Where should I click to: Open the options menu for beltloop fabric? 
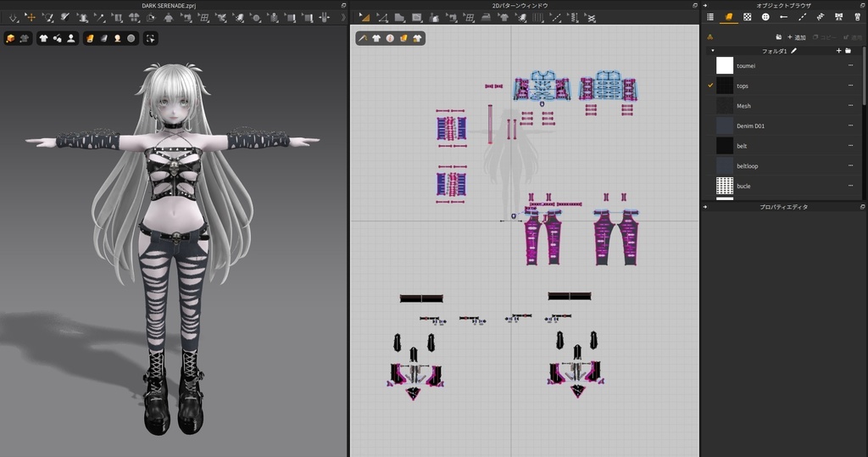tap(851, 165)
